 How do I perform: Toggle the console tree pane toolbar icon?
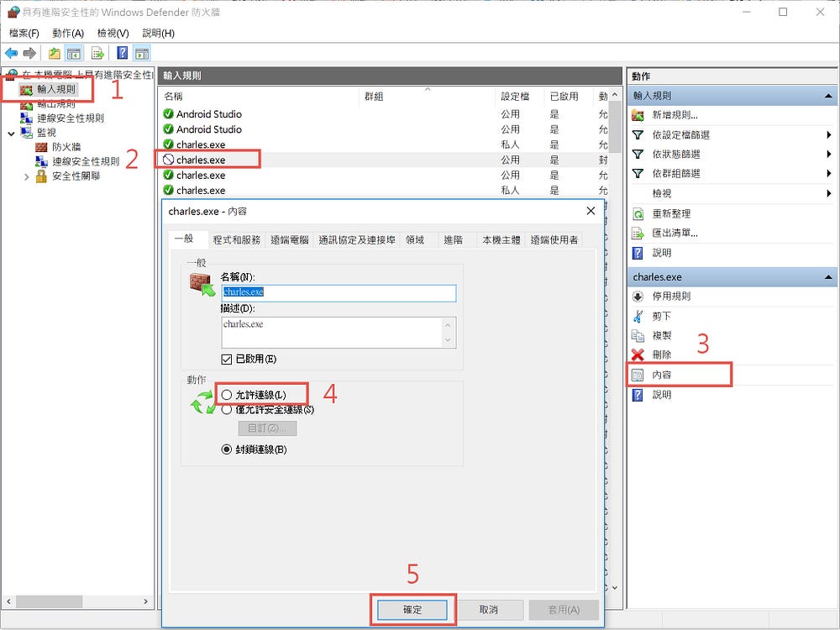coord(73,53)
